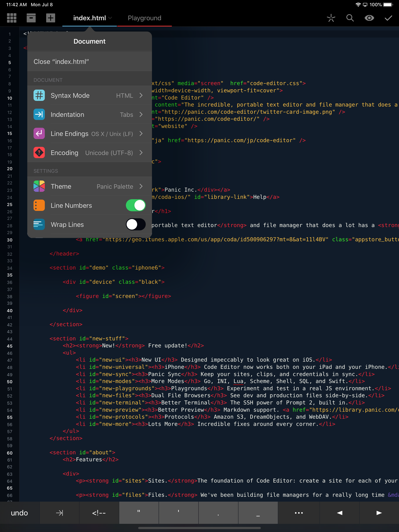Switch to the Playground tab
Viewport: 399px width, 532px height.
[x=144, y=18]
